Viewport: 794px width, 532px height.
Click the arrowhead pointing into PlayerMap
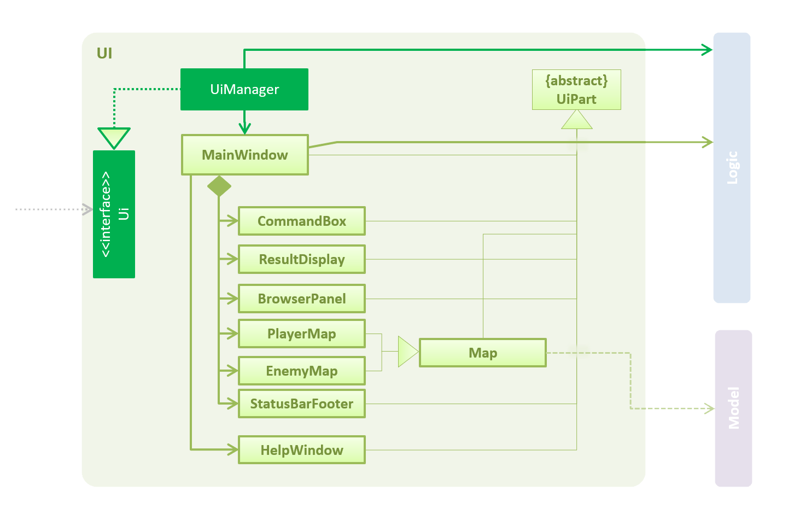(233, 334)
